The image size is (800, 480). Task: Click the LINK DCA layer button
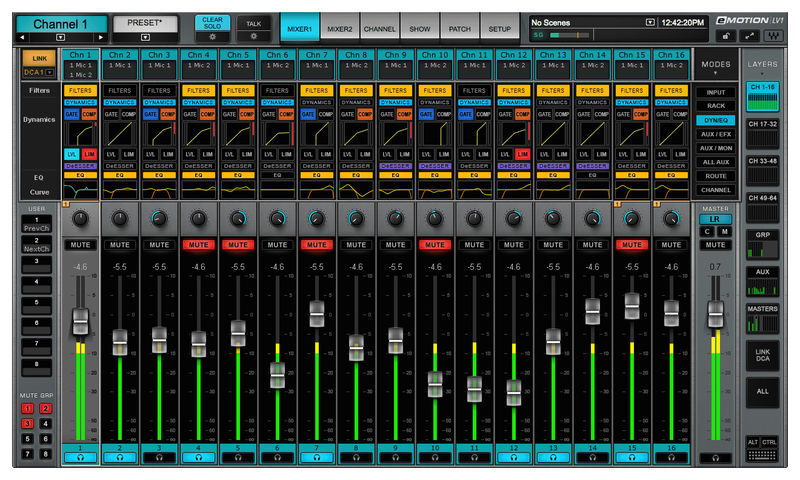coord(762,356)
